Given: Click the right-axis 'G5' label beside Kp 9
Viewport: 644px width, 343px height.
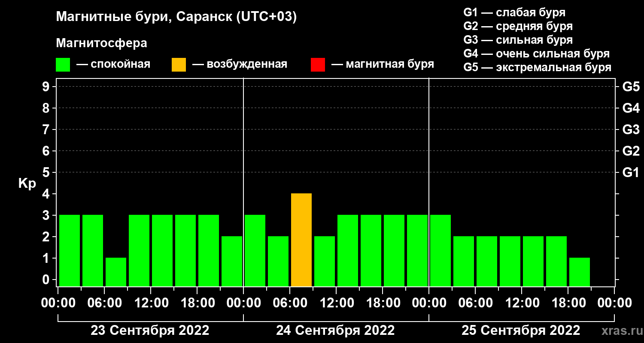Looking at the screenshot, I should 631,87.
